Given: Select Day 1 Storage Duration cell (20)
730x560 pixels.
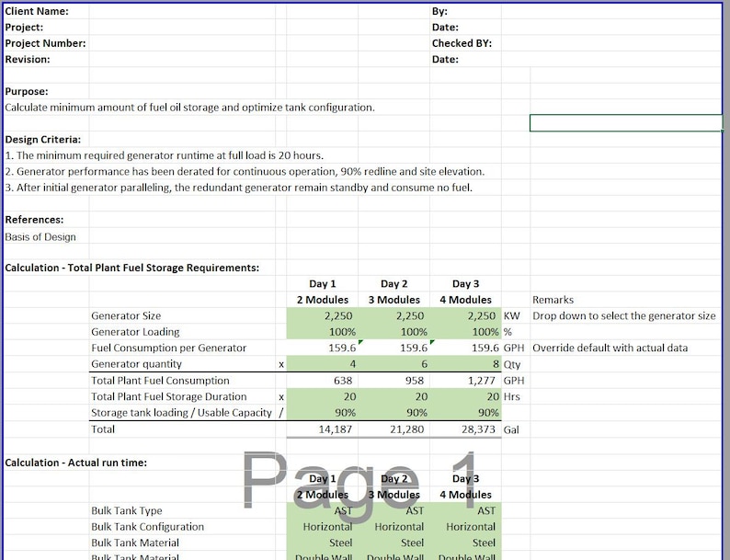Looking at the screenshot, I should (323, 396).
